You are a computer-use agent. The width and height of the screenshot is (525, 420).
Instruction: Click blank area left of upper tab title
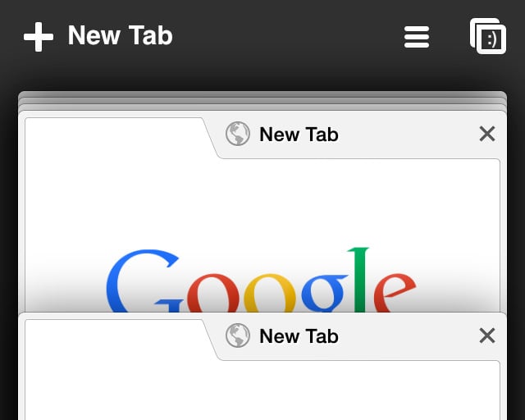[114, 138]
